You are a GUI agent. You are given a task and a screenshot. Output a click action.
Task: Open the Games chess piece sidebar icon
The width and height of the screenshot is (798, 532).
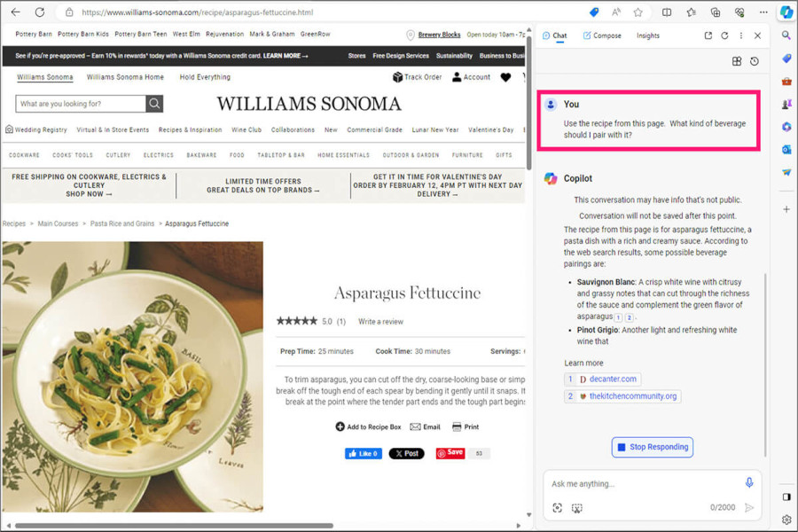click(786, 105)
